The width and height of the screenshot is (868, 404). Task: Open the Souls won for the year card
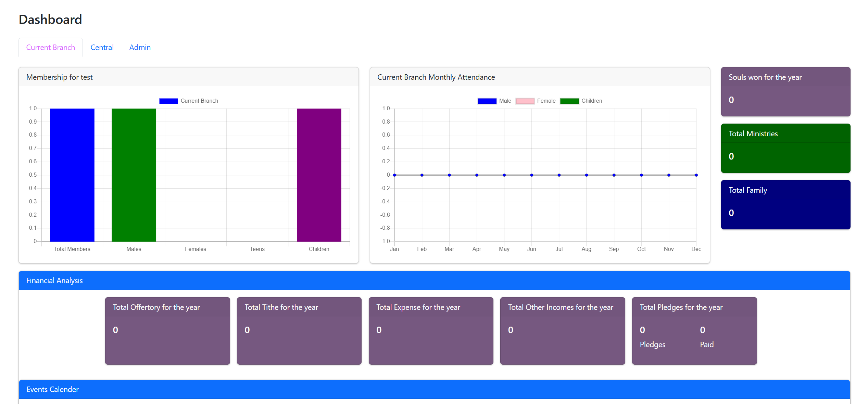[x=785, y=92]
